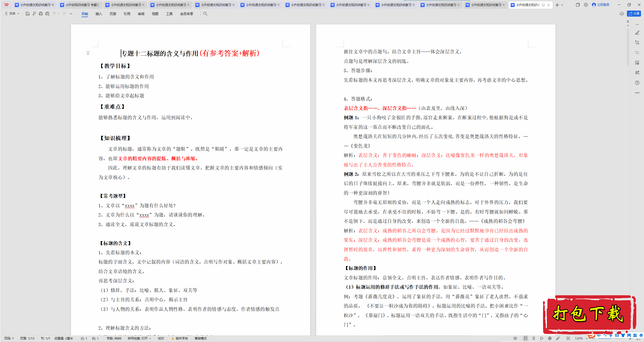Open the 插入 ribbon tab
Image resolution: width=644 pixels, height=342 pixels.
(99, 14)
